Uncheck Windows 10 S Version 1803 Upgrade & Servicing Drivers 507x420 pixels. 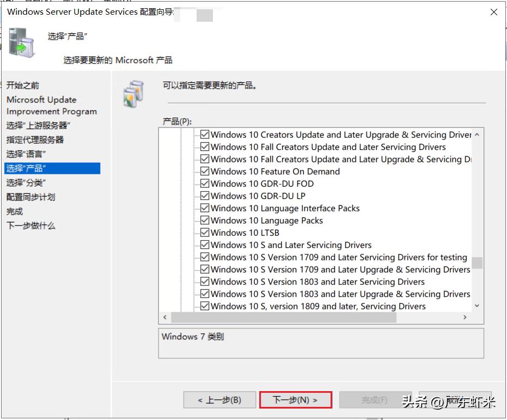[x=205, y=294]
